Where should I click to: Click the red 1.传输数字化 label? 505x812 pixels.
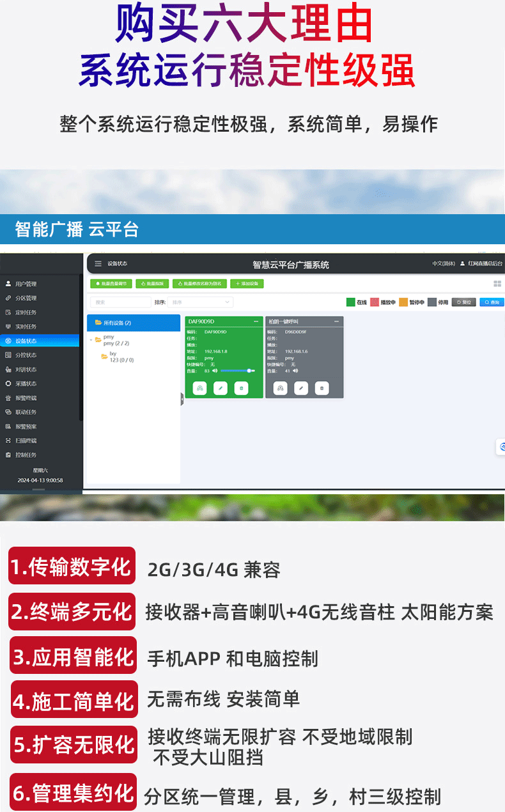[72, 566]
